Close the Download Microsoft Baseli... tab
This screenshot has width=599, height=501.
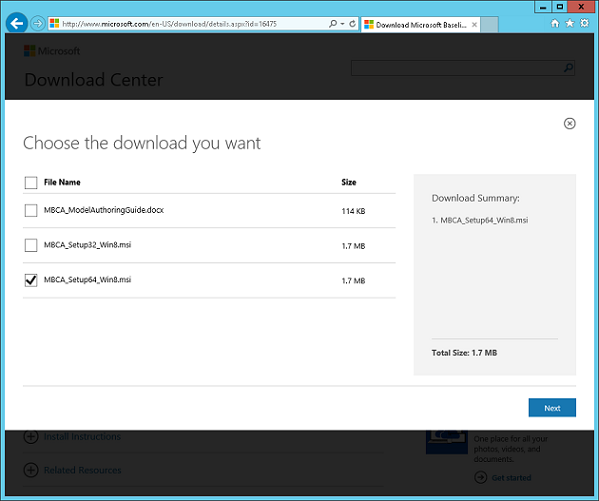(474, 25)
